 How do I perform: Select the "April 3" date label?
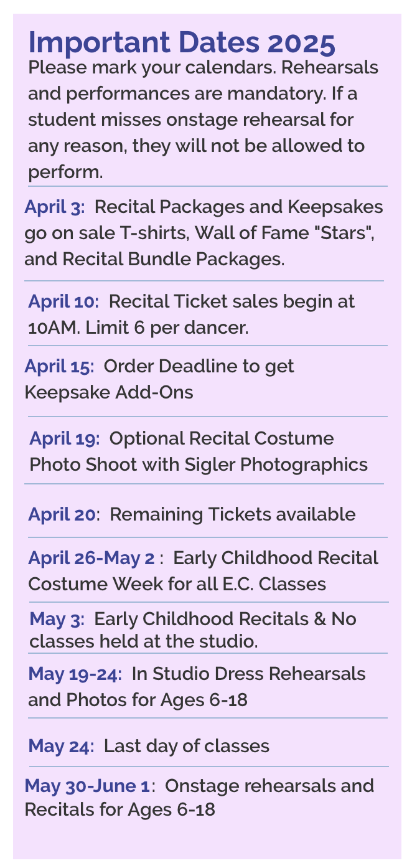click(54, 206)
